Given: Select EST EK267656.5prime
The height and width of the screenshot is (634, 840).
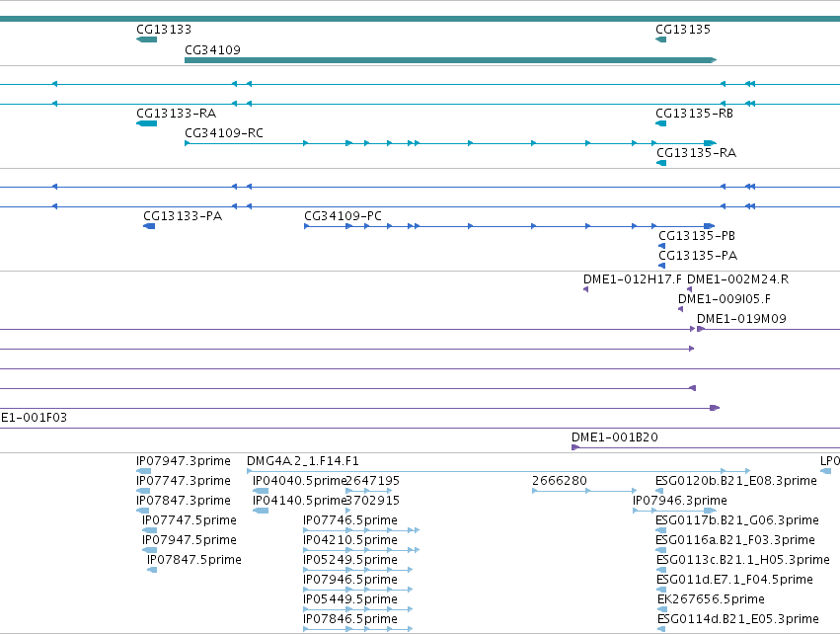Looking at the screenshot, I should (x=711, y=599).
